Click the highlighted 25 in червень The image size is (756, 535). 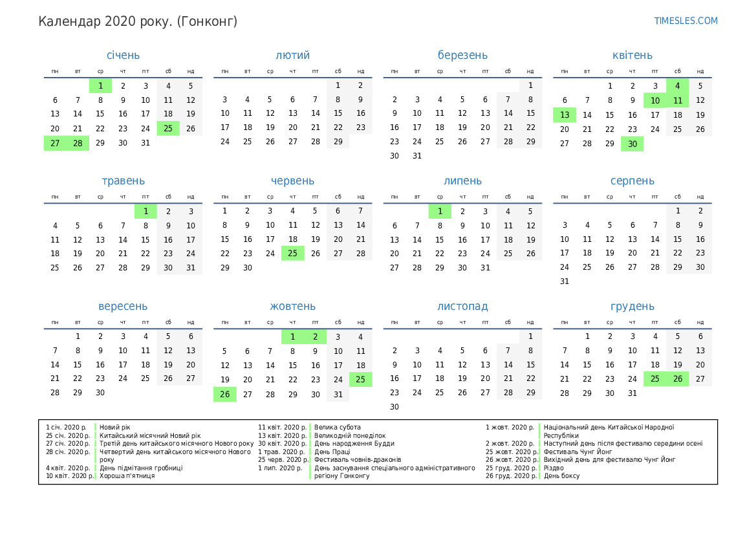click(293, 254)
